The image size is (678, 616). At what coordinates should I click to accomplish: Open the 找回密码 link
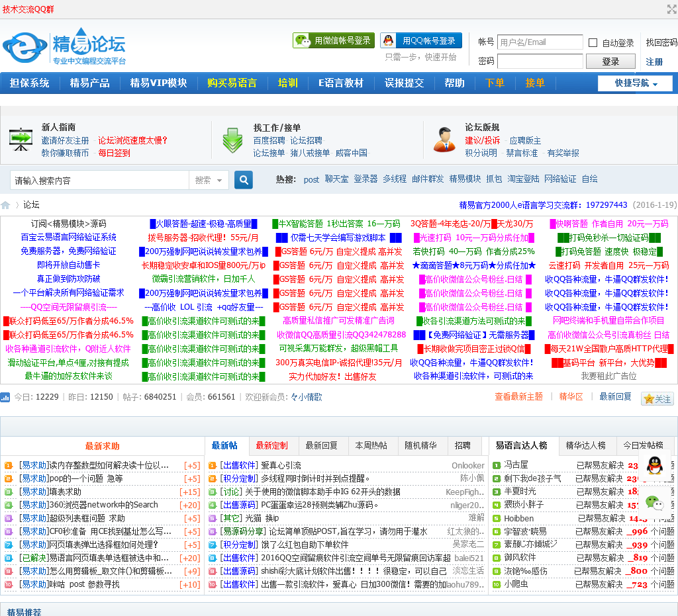coord(661,42)
